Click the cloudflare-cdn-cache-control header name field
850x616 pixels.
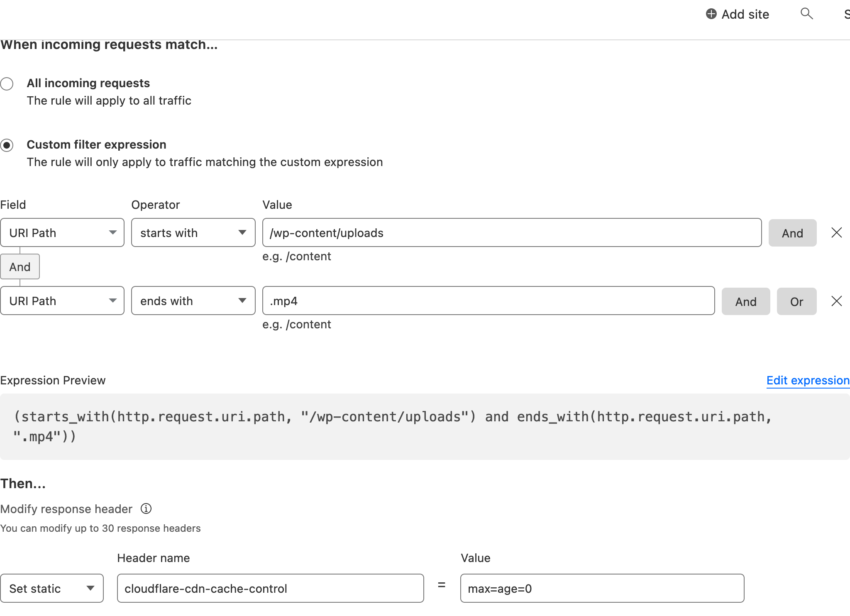pyautogui.click(x=271, y=588)
